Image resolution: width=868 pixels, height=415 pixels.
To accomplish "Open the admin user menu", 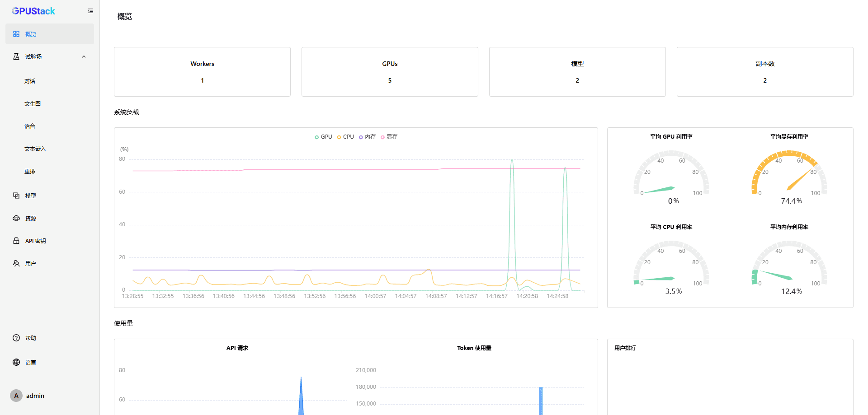I will click(50, 396).
